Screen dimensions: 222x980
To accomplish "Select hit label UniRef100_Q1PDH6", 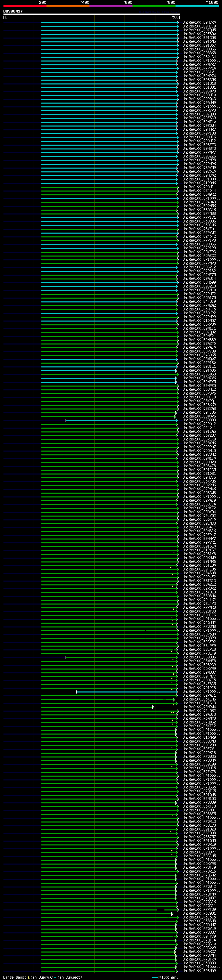I will (x=199, y=183).
